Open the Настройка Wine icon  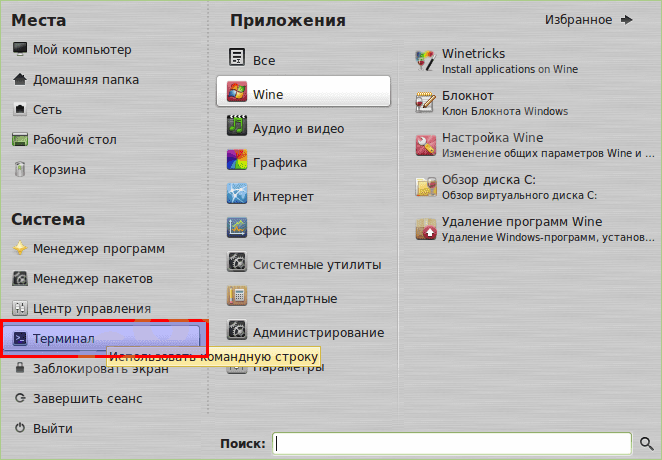(425, 145)
